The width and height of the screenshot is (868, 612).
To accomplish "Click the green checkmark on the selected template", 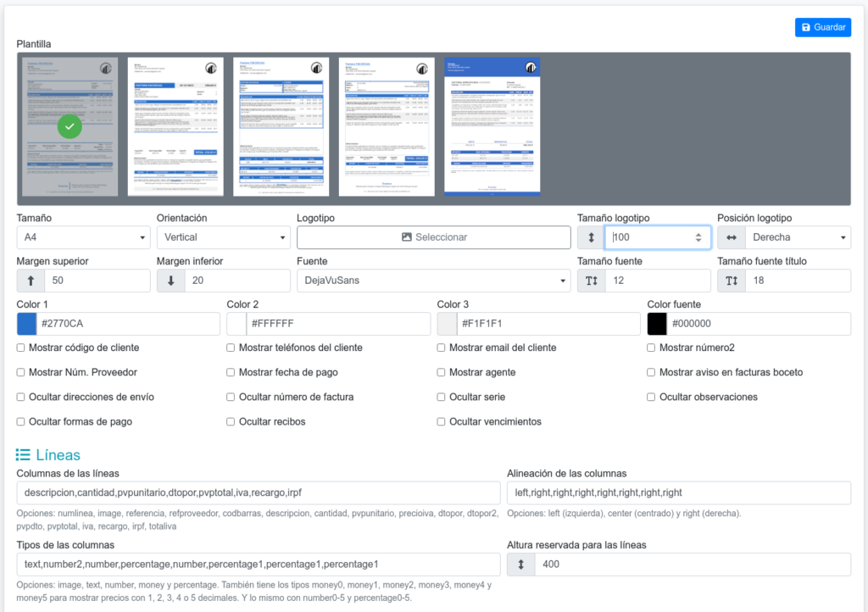I will click(x=70, y=127).
